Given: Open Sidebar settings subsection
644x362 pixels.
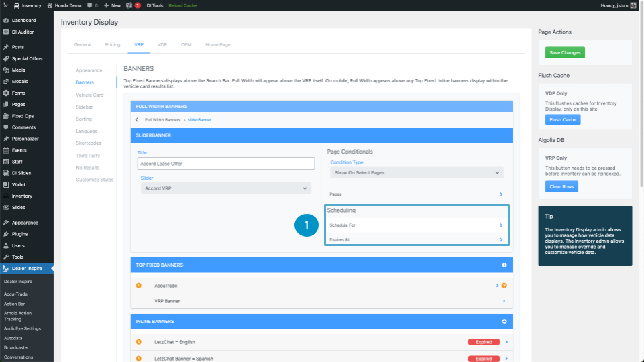Looking at the screenshot, I should (x=85, y=107).
